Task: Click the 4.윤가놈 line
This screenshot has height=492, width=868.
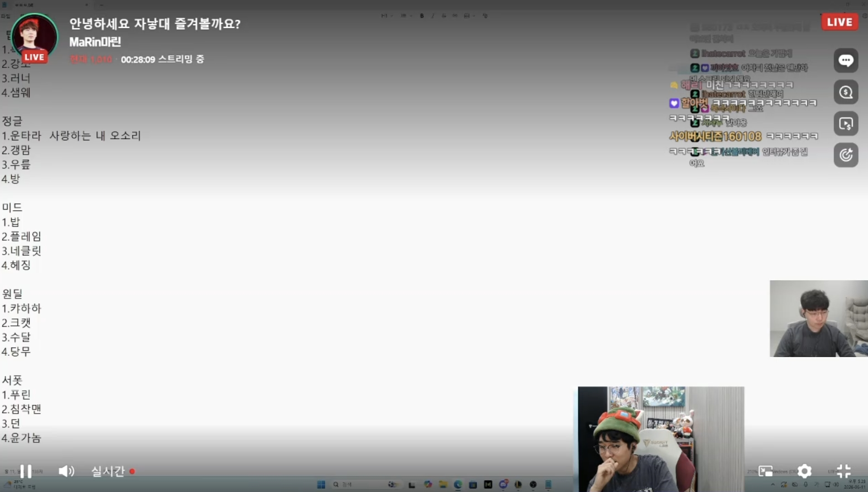Action: tap(21, 438)
